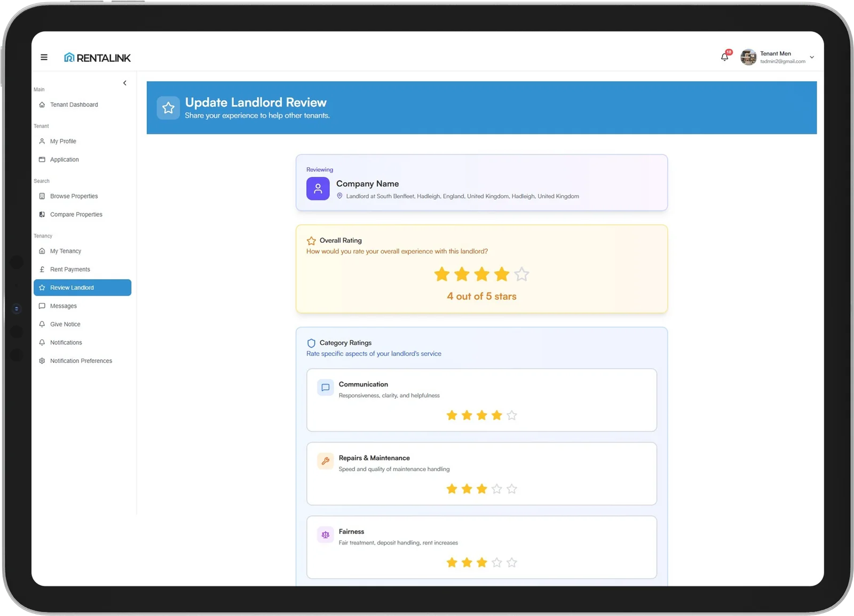The height and width of the screenshot is (616, 854).
Task: Open Give Notice page
Action: click(x=82, y=324)
